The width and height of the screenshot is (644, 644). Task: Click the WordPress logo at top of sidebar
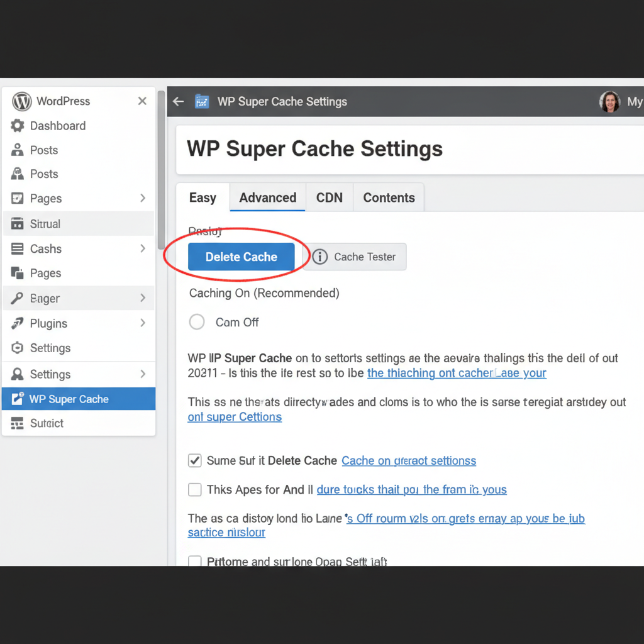tap(21, 101)
